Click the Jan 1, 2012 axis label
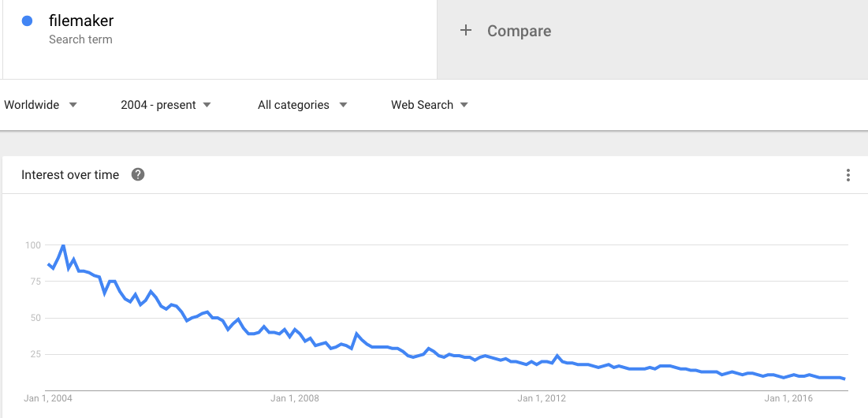This screenshot has height=418, width=868. [542, 398]
